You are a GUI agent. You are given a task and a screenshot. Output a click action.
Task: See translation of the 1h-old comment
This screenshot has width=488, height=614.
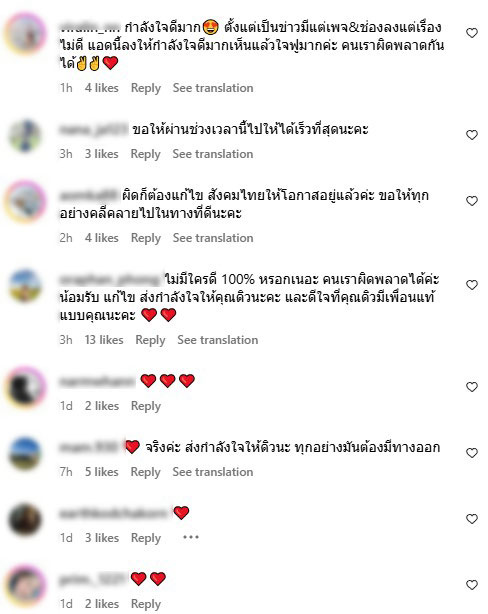pyautogui.click(x=213, y=88)
